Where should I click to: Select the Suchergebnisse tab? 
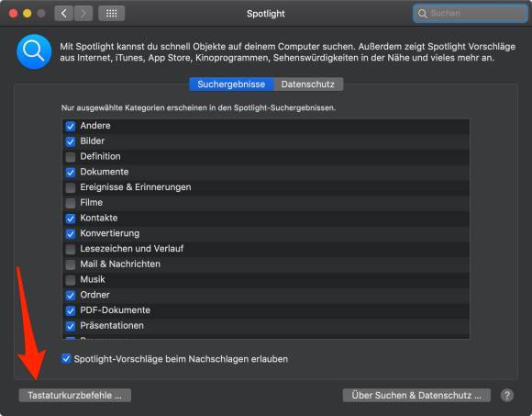pyautogui.click(x=231, y=84)
